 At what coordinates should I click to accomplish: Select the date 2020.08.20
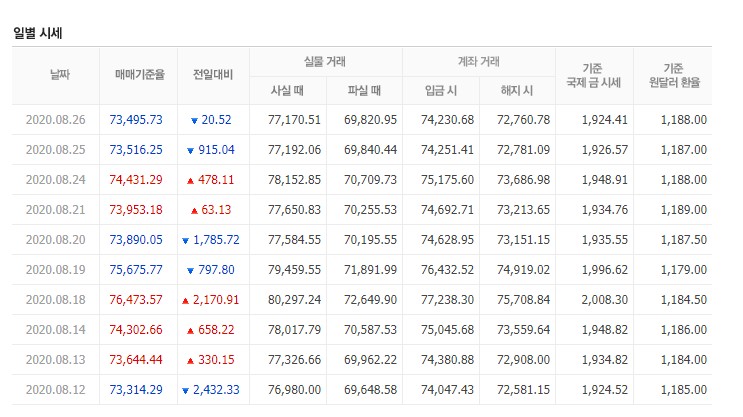click(x=55, y=240)
